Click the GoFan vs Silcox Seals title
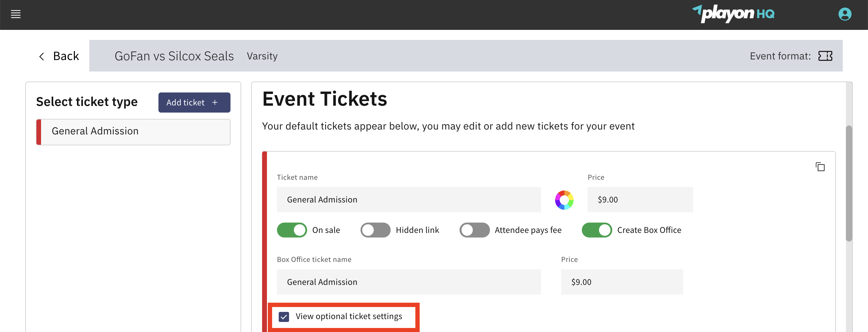This screenshot has height=332, width=868. click(x=174, y=56)
